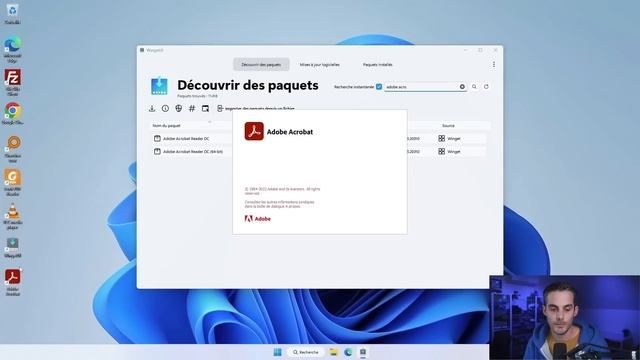The width and height of the screenshot is (640, 360).
Task: Click the hash (#) toolbar icon
Action: [x=192, y=109]
